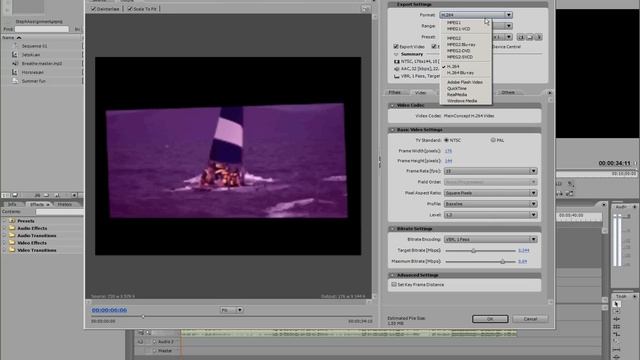Choose Adobe Flash Video format
The width and height of the screenshot is (640, 360).
pyautogui.click(x=464, y=82)
